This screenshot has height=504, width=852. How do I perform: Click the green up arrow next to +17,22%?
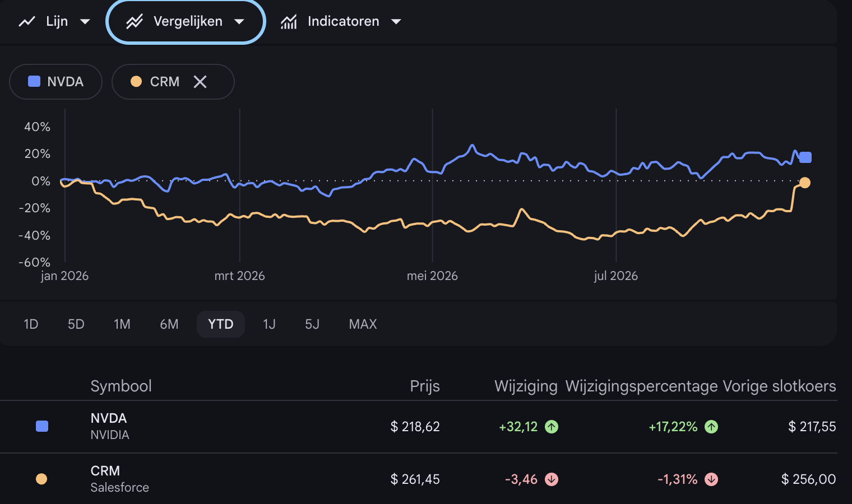tap(711, 427)
